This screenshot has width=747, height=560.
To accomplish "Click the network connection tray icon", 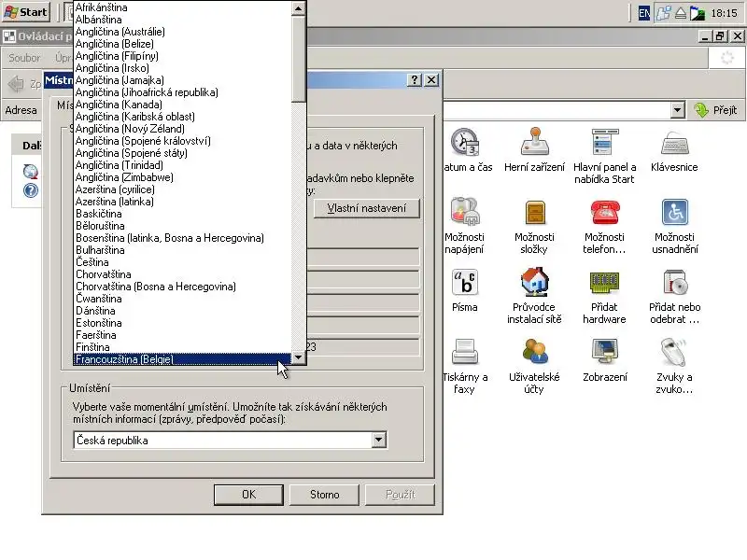I will pos(664,13).
